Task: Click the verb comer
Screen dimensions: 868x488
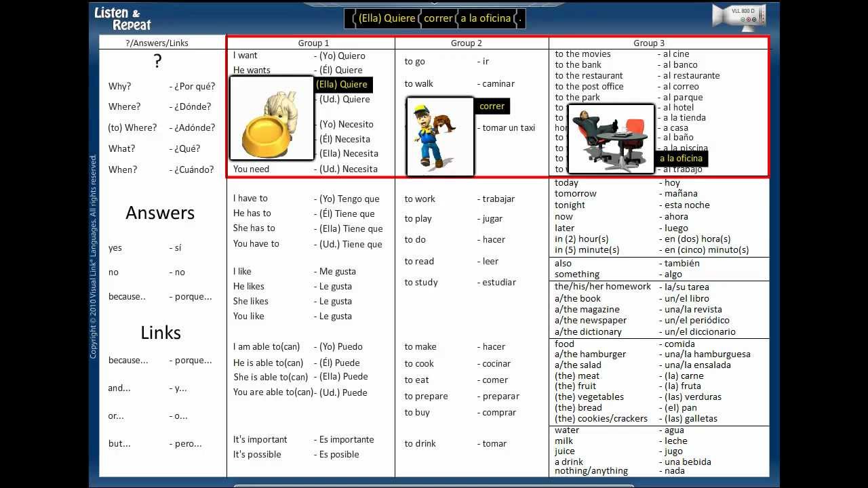Action: click(x=495, y=380)
